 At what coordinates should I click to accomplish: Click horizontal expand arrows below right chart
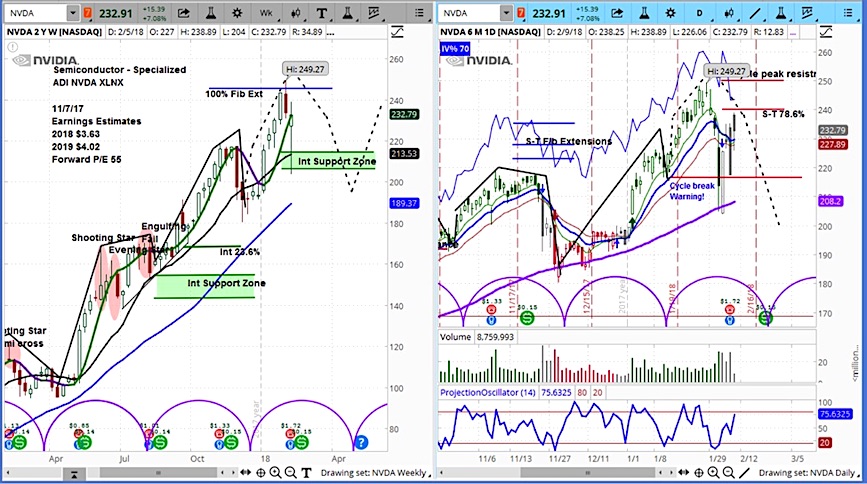684,472
